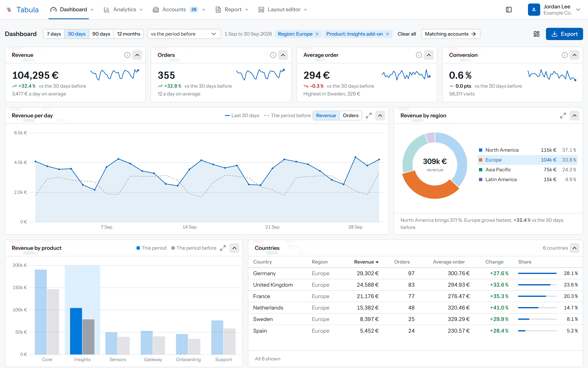Screen dimensions: 588x368
Task: Switch the daily chart to Revenue
Action: coord(326,116)
